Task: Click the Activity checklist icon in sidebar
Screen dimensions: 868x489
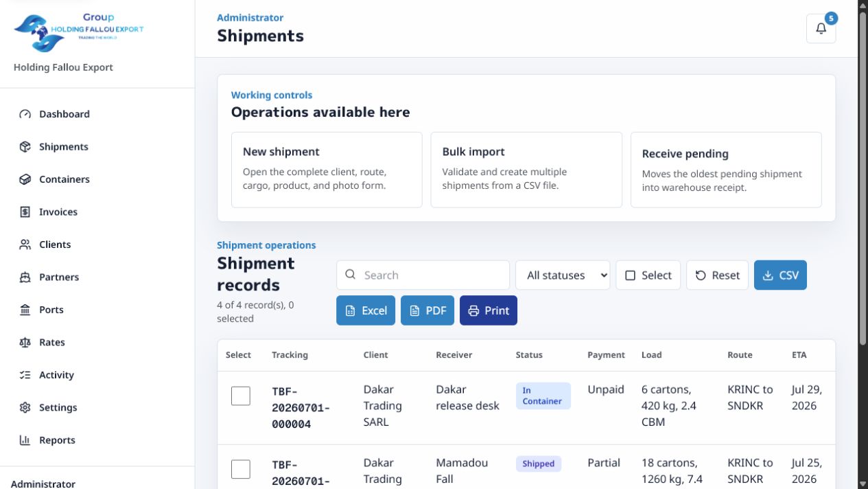Action: 25,375
